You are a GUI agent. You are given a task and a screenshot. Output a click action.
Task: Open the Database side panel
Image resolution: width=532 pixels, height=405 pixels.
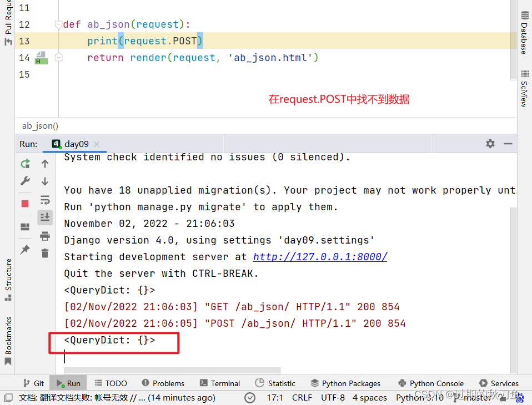tap(525, 33)
